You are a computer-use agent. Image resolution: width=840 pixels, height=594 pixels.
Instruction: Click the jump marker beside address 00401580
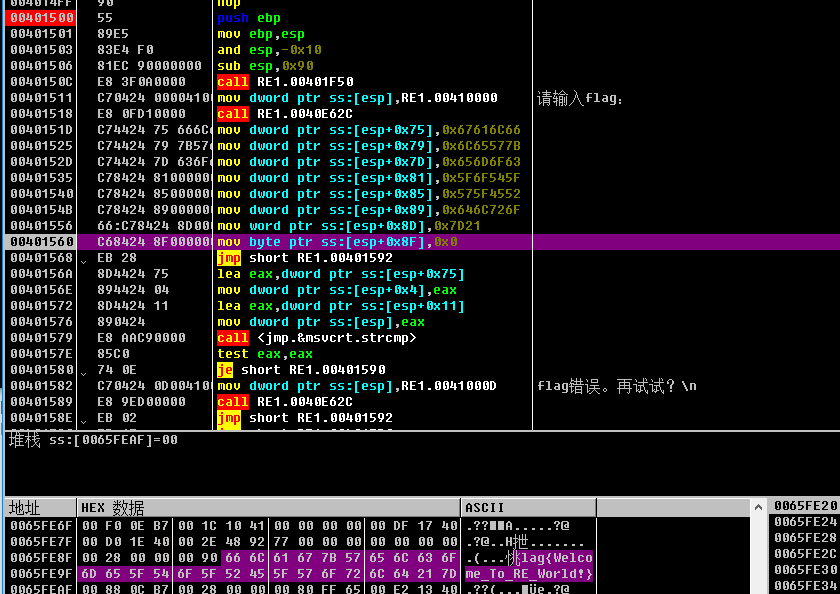pos(84,371)
